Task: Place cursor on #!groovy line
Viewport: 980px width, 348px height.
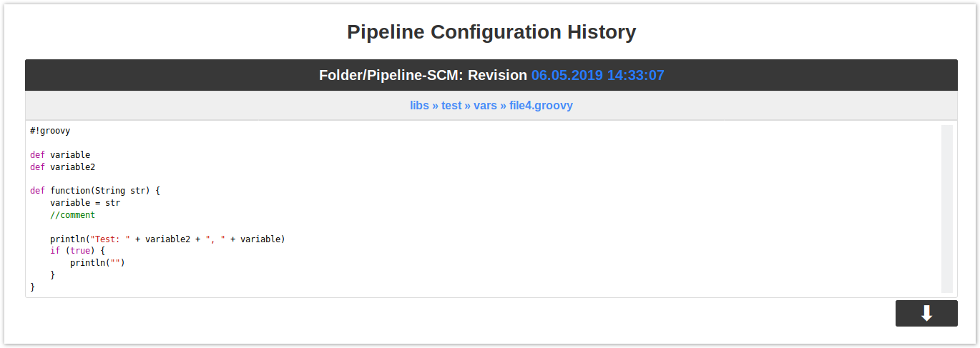Action: [x=50, y=131]
